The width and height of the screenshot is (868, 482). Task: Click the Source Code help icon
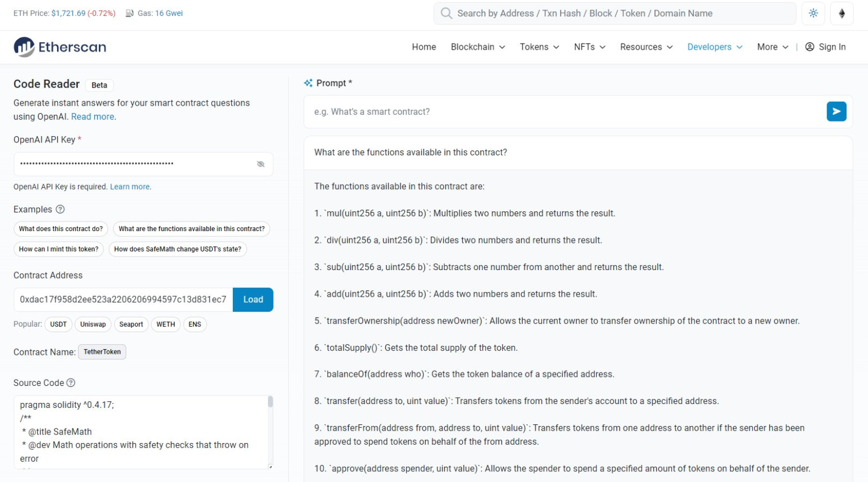click(71, 383)
